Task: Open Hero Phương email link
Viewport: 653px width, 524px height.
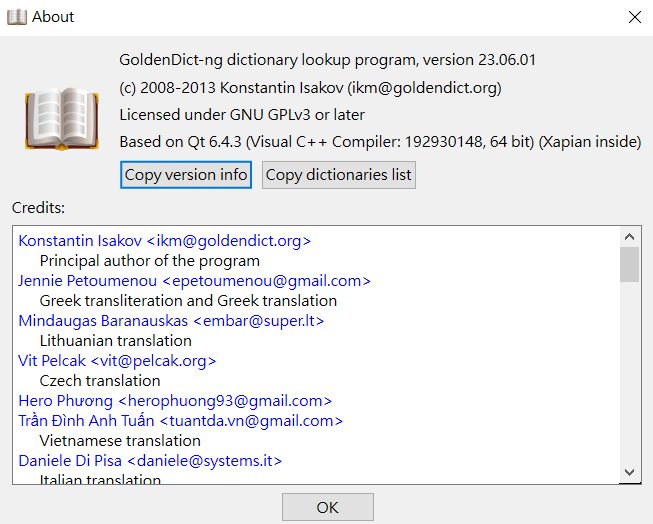Action: [x=175, y=401]
